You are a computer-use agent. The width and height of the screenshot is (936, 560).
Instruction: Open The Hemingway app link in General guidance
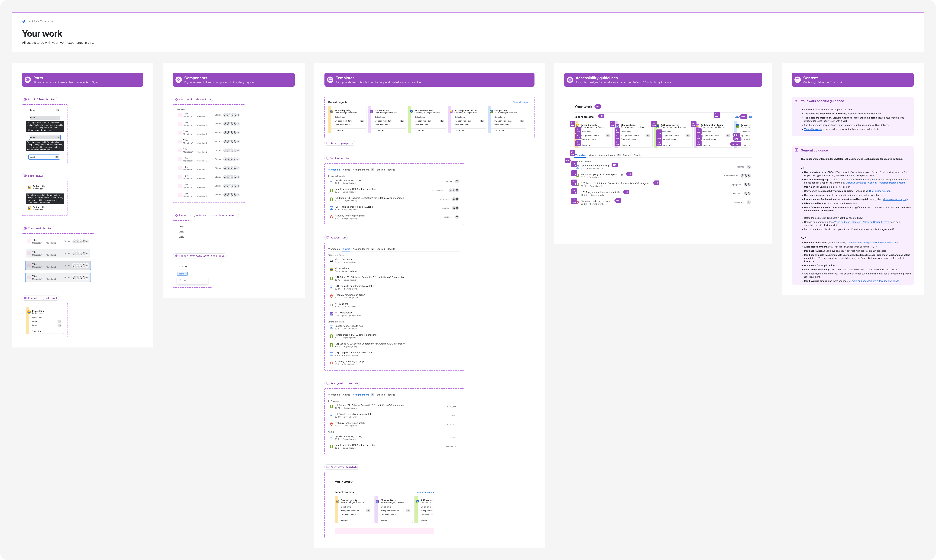pos(879,191)
